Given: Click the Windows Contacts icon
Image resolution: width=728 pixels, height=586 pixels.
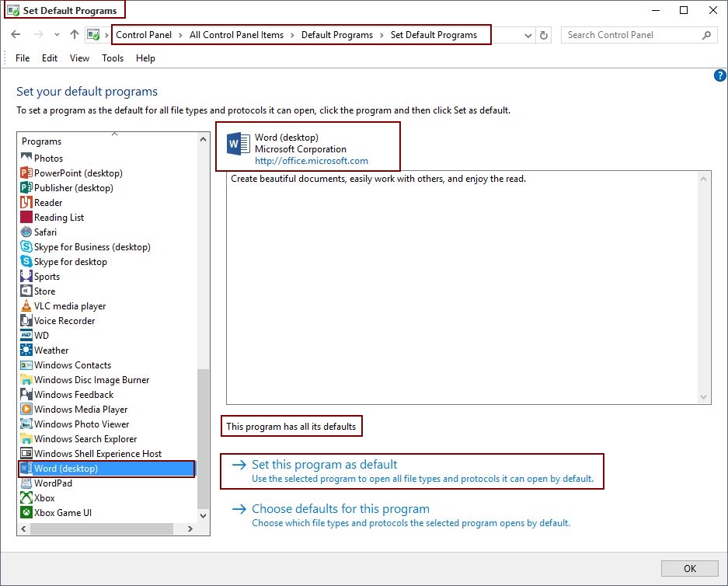Looking at the screenshot, I should click(x=26, y=365).
